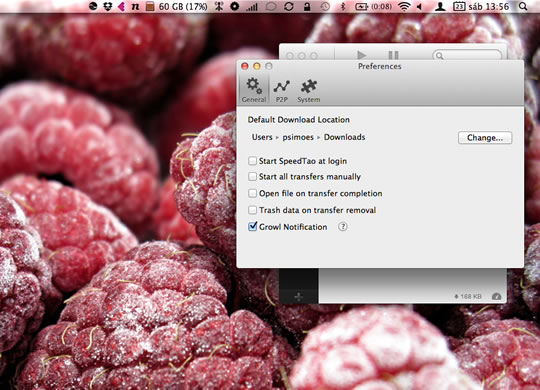
Task: Minimize the Preferences window
Action: pyautogui.click(x=257, y=66)
